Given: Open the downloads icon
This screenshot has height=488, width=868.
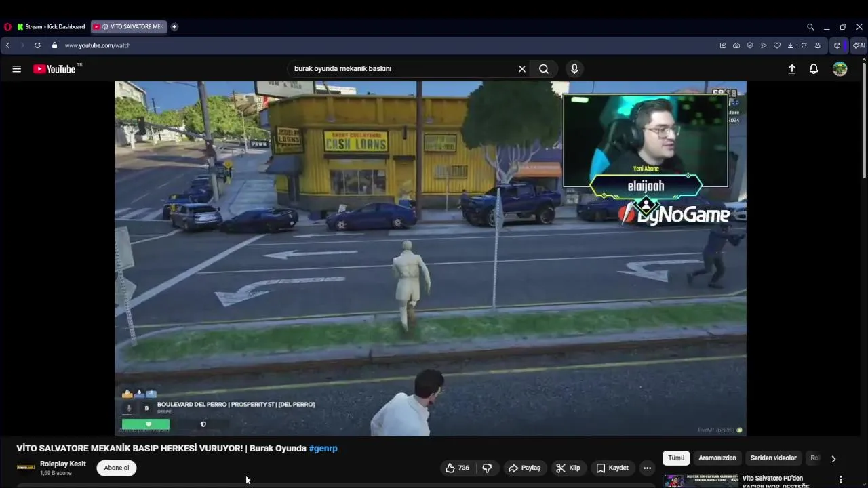Looking at the screenshot, I should click(x=791, y=45).
